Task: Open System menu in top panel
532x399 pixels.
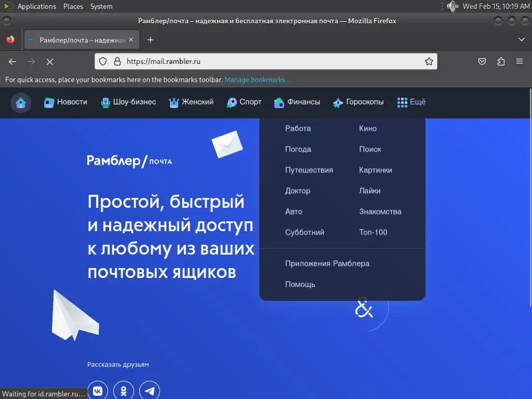Action: [x=101, y=6]
